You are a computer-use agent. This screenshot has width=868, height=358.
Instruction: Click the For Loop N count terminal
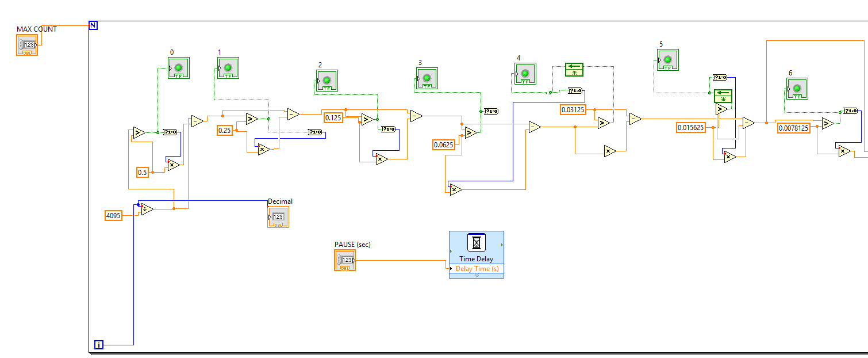[93, 25]
